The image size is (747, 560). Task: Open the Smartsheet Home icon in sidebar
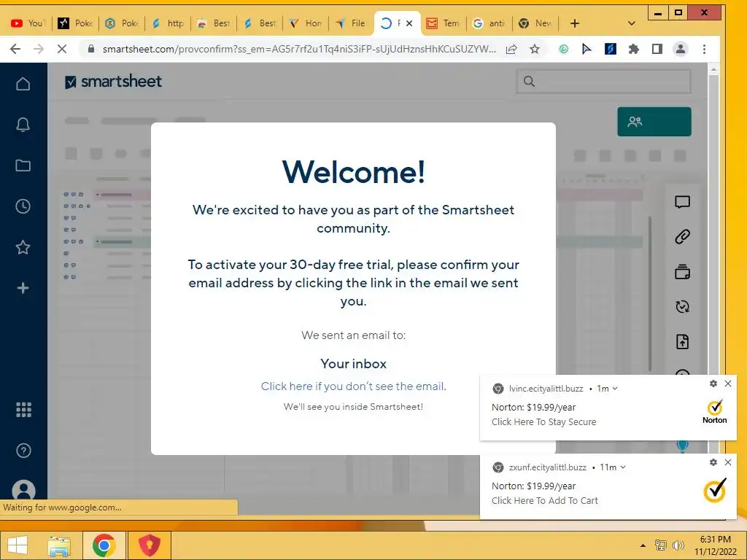click(x=23, y=84)
